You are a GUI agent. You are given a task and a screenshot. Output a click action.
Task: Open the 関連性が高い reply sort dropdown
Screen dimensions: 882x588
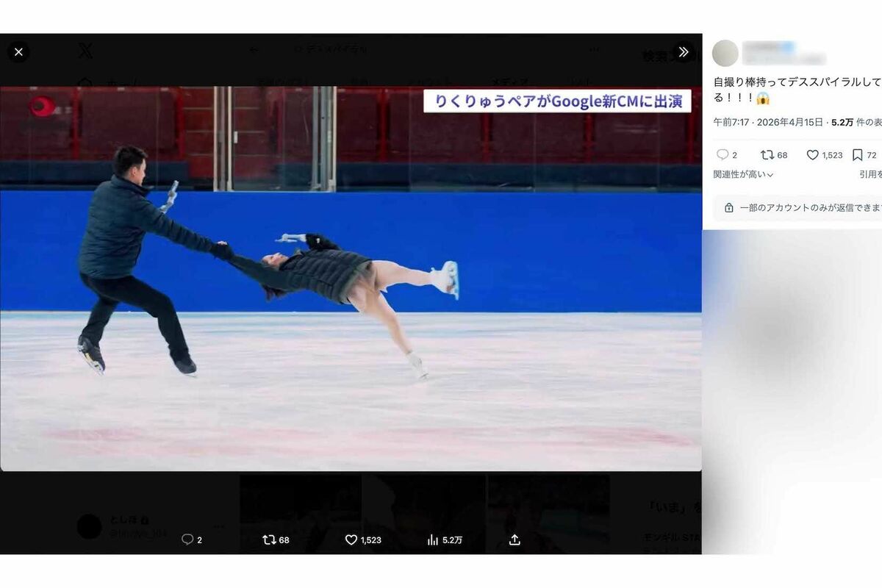point(743,175)
